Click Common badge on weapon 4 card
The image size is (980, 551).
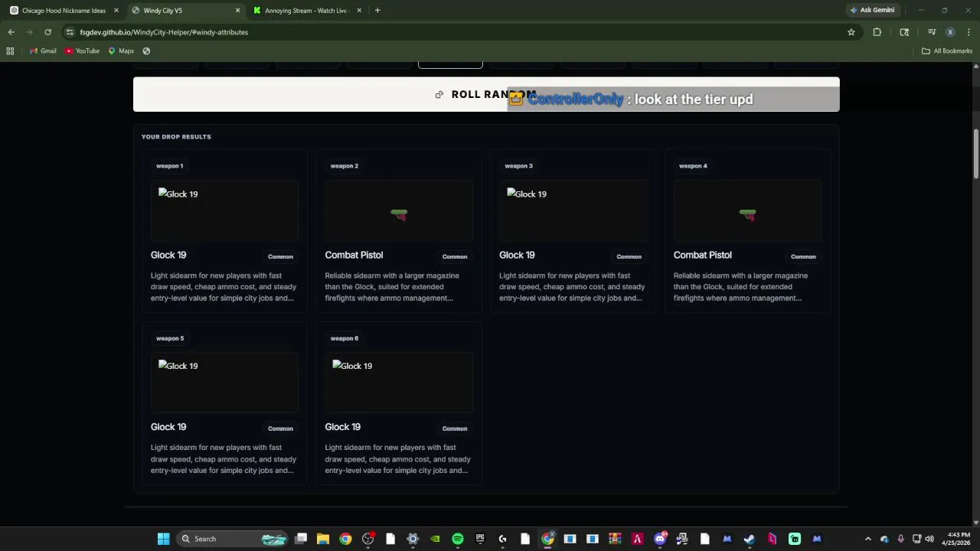point(803,256)
